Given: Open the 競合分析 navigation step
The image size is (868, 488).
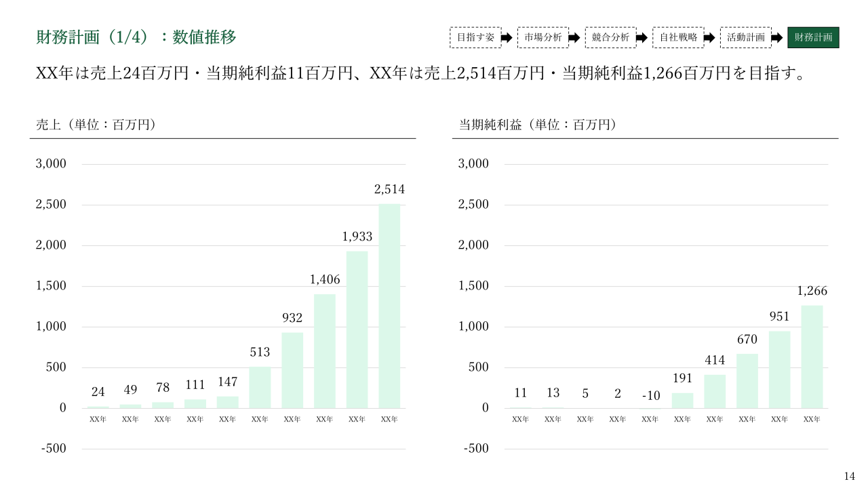Looking at the screenshot, I should coord(610,37).
